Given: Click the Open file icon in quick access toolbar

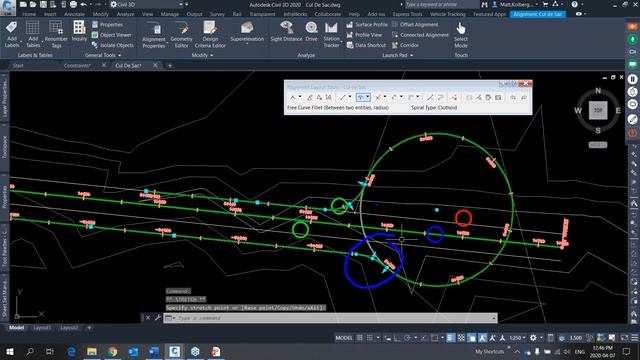Looking at the screenshot, I should coord(33,4).
